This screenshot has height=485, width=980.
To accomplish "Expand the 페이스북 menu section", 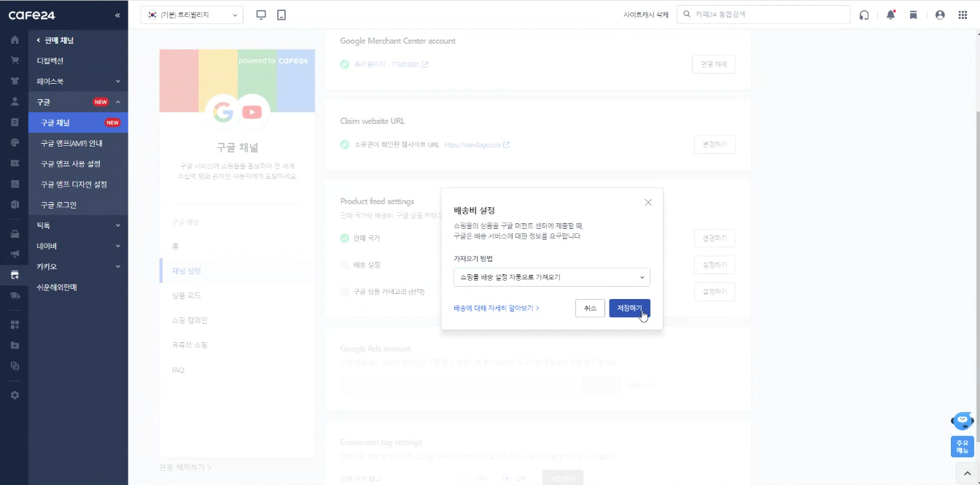I will tap(78, 81).
